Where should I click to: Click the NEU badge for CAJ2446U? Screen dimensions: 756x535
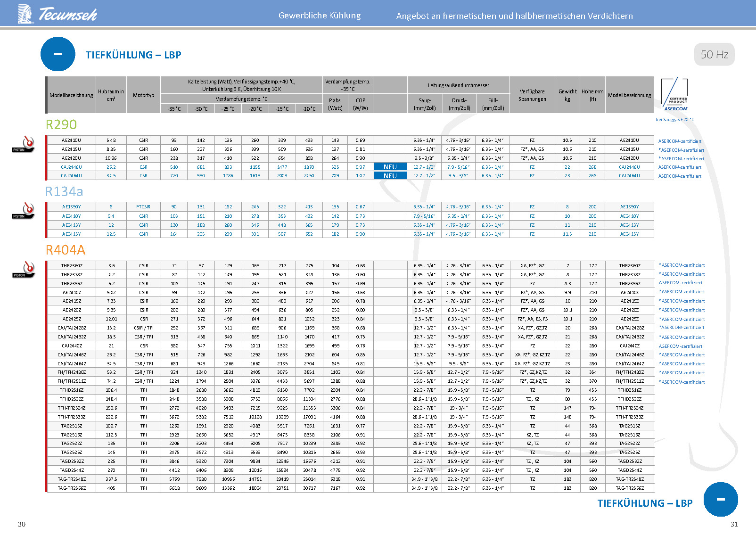pos(390,167)
